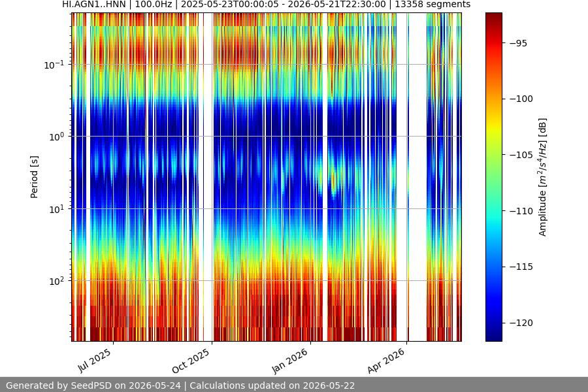Click the 'Amplitude [m²/s⁴/Hz] [dB]' colorbar label
Screen dimensions: 588x392
pyautogui.click(x=543, y=177)
